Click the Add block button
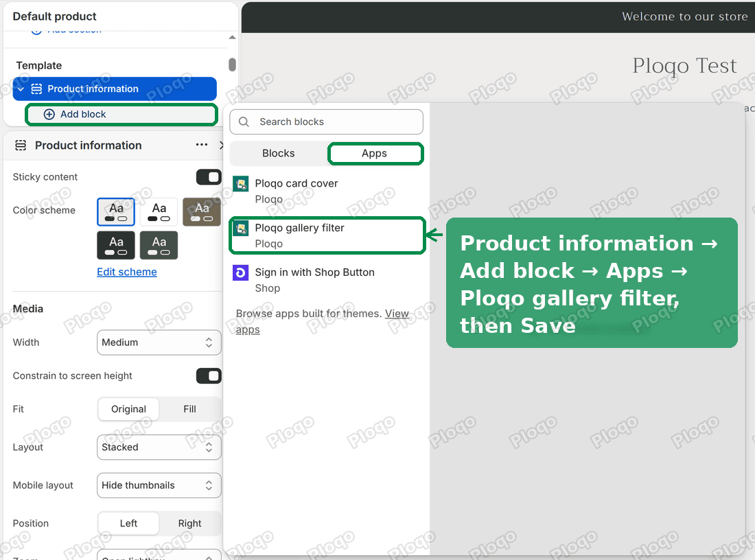The width and height of the screenshot is (755, 560). click(x=121, y=115)
